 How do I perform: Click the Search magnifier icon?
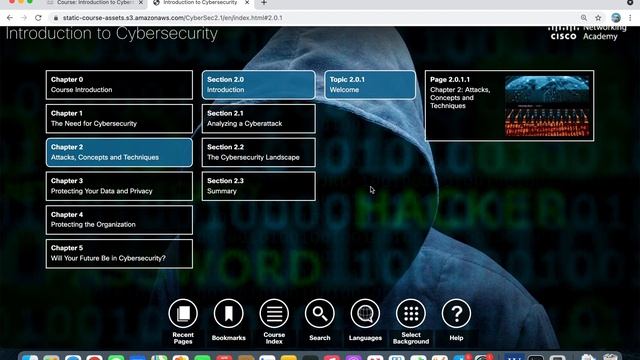click(x=320, y=313)
